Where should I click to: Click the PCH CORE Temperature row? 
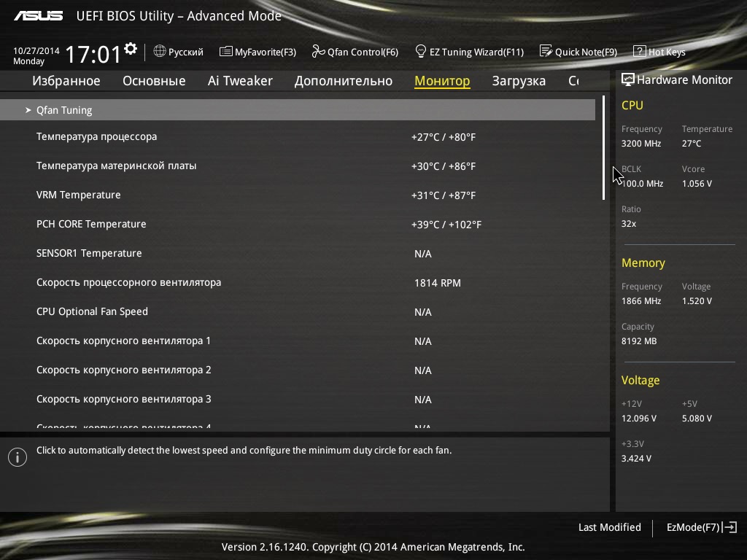298,225
